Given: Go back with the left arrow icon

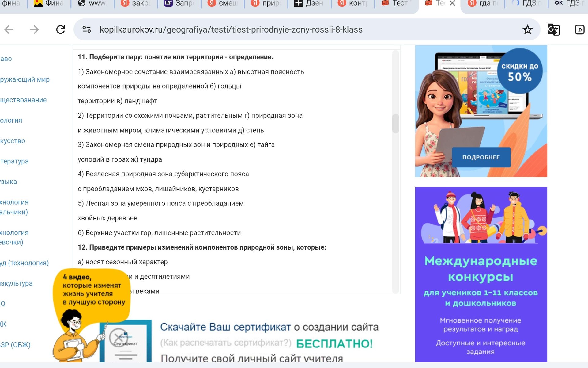Looking at the screenshot, I should click(x=9, y=29).
